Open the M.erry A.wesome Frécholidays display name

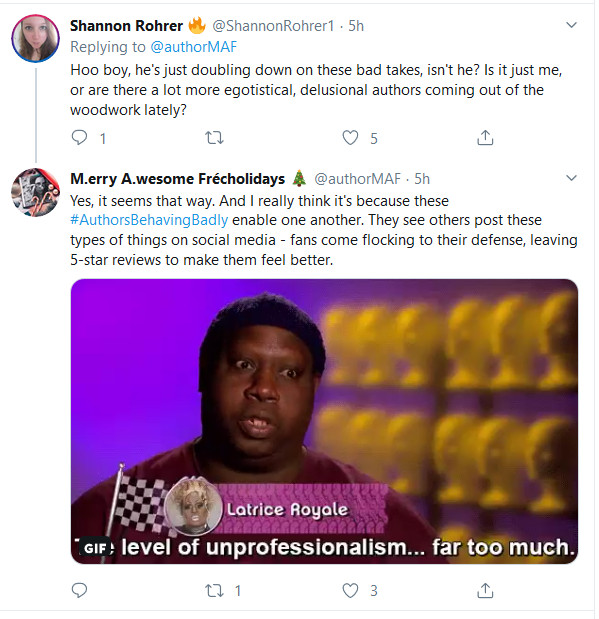[178, 179]
